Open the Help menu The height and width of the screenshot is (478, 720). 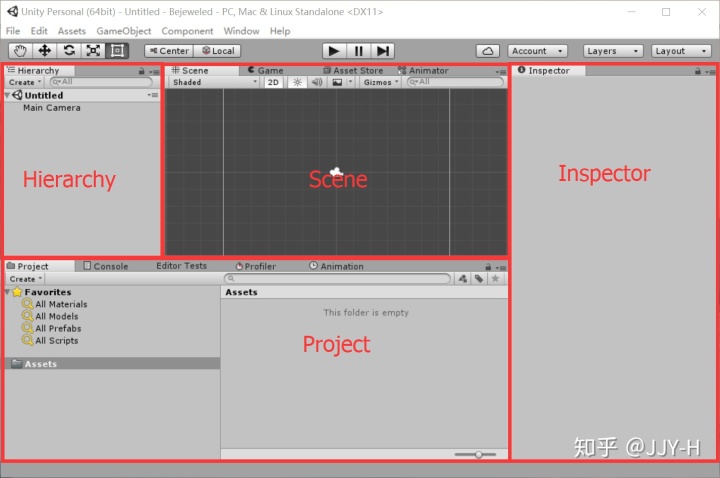pos(280,31)
